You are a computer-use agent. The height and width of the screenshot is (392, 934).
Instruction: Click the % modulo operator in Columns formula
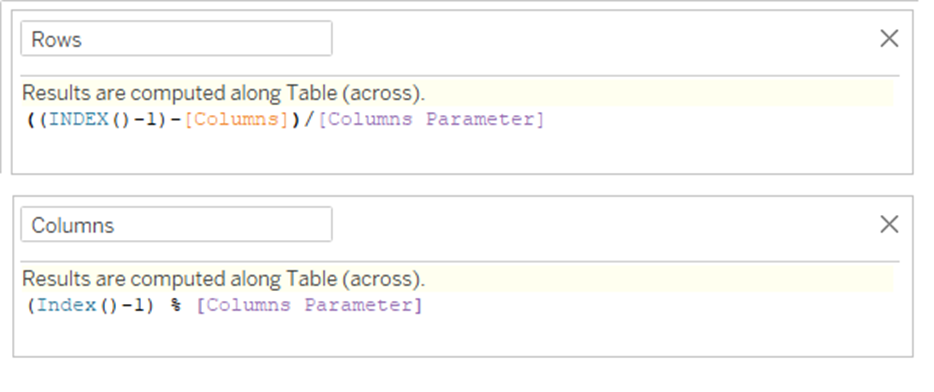[x=176, y=306]
